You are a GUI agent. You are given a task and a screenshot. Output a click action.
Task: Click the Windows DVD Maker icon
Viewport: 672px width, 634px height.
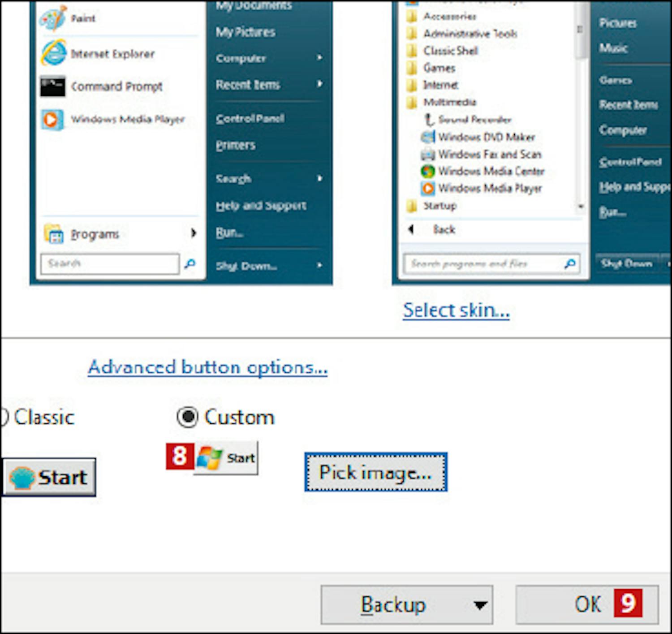428,137
